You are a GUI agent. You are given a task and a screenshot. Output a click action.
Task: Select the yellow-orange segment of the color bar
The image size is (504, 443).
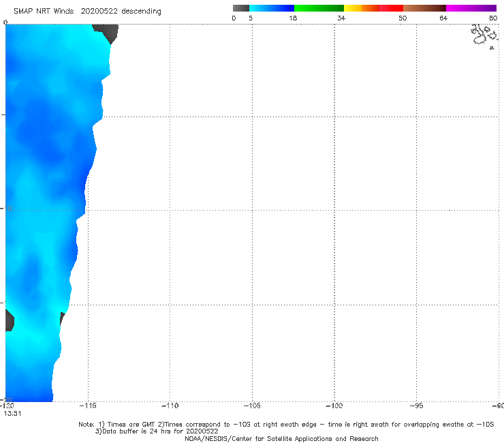point(361,8)
